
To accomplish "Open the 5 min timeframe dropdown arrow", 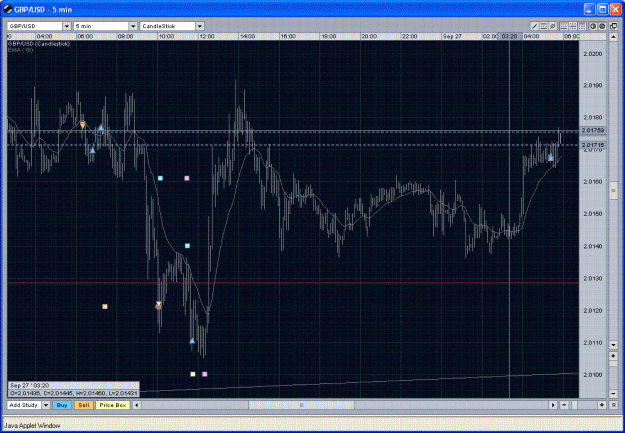I will 133,26.
